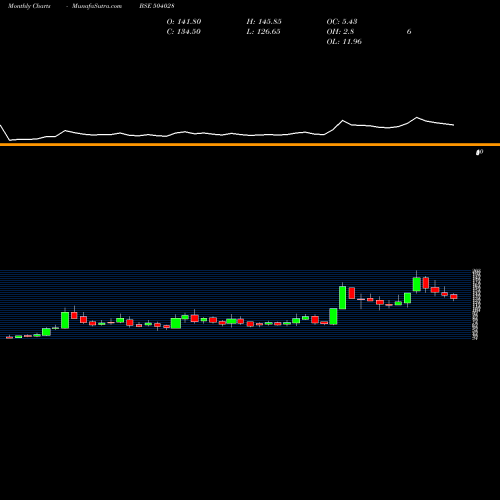The image size is (500, 500).
Task: Click the low value 'L: 126.65'
Action: [x=263, y=32]
